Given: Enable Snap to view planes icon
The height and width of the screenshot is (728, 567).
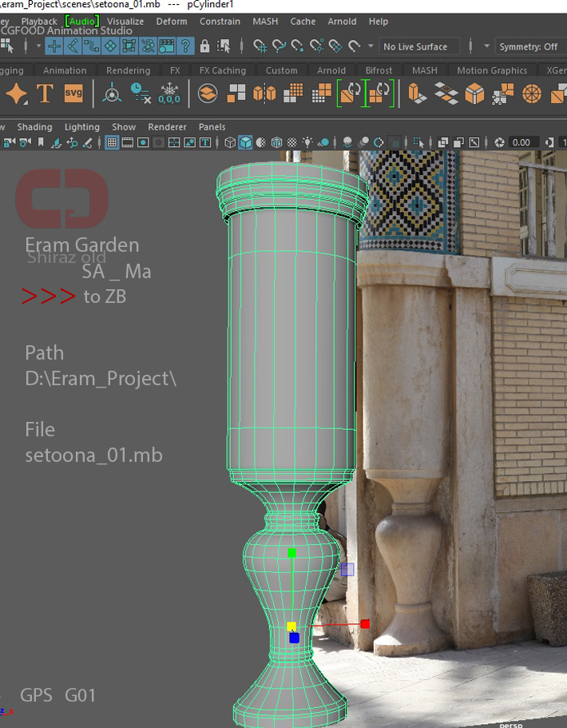Looking at the screenshot, I should tap(335, 46).
